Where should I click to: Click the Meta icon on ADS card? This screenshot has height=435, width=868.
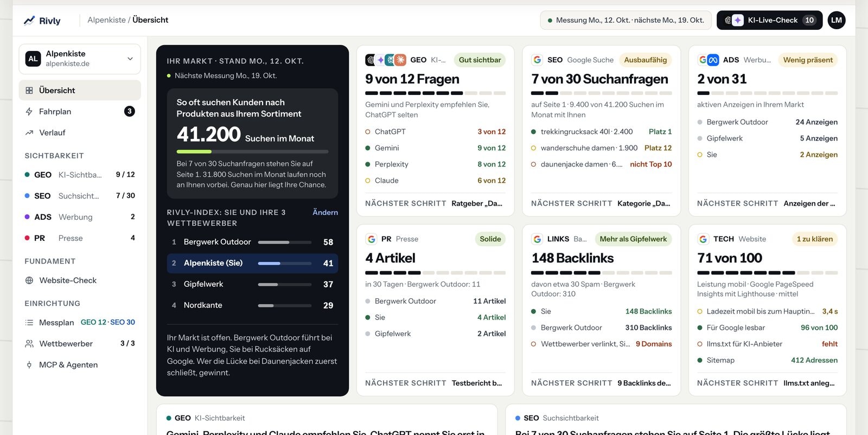713,60
